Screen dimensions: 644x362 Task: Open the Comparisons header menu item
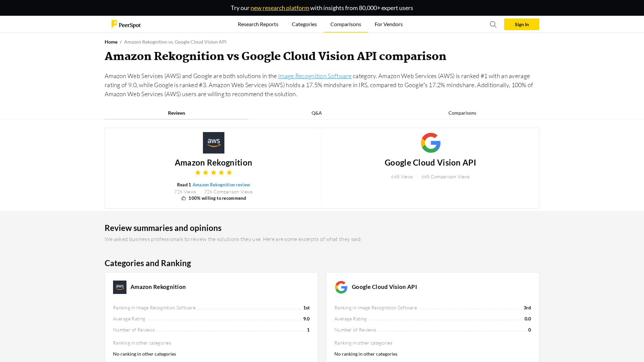[345, 24]
